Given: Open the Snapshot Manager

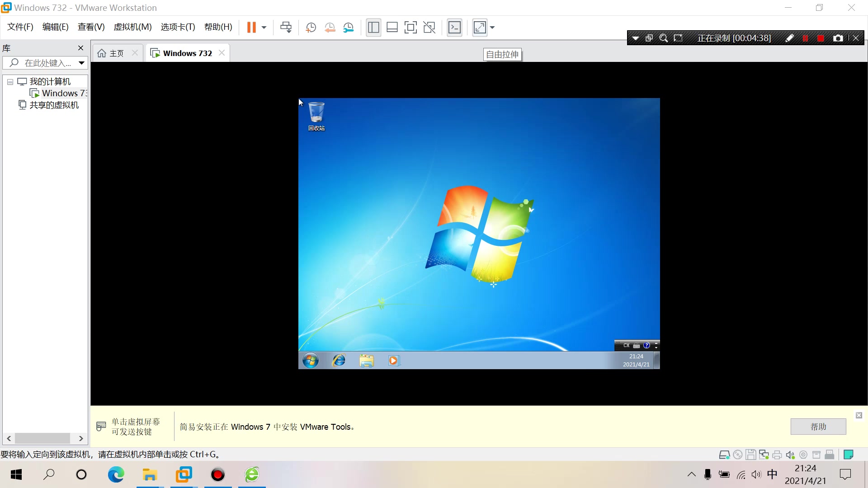Looking at the screenshot, I should click(348, 27).
